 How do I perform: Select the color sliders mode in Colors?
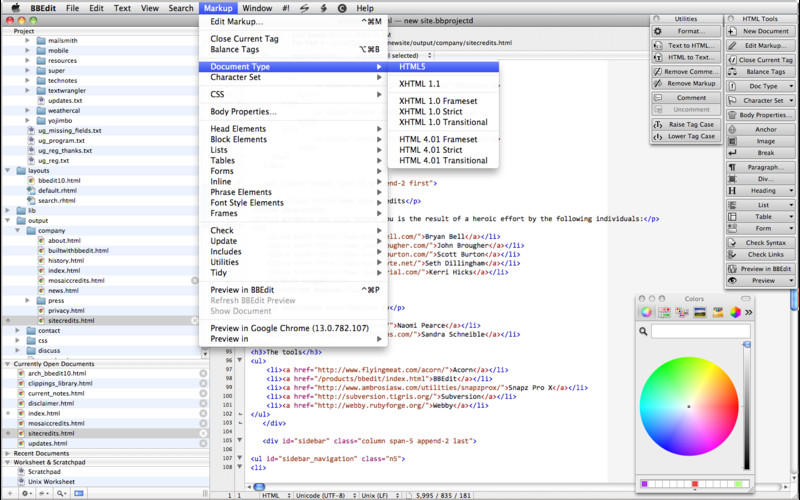[664, 312]
